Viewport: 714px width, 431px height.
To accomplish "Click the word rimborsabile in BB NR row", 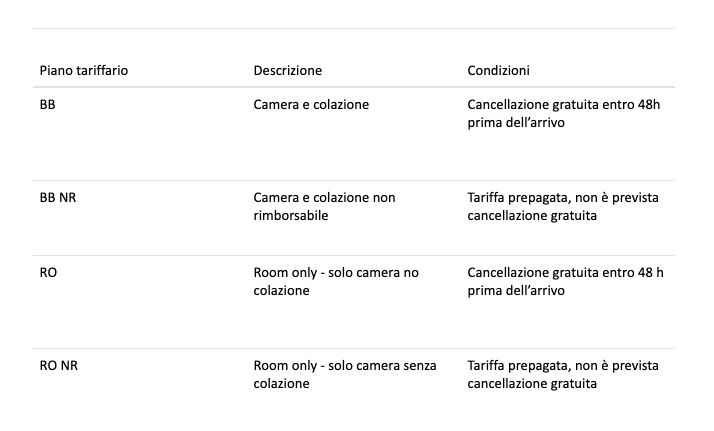I will [291, 216].
